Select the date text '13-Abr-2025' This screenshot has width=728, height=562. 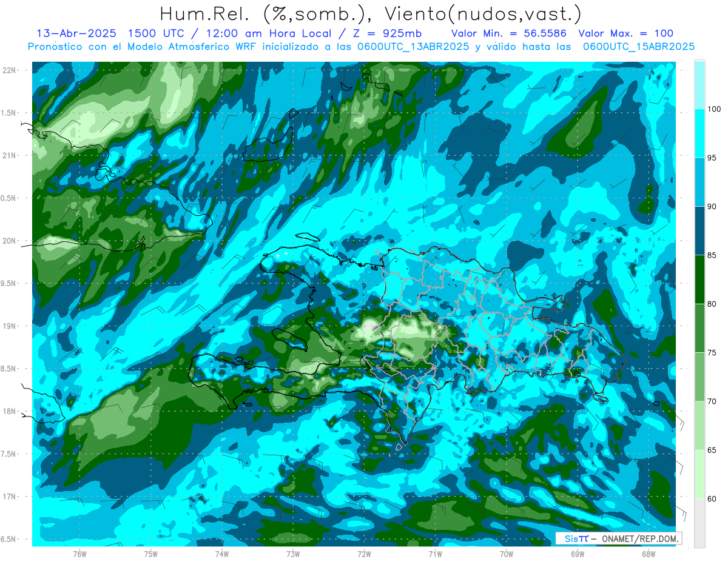[x=75, y=33]
